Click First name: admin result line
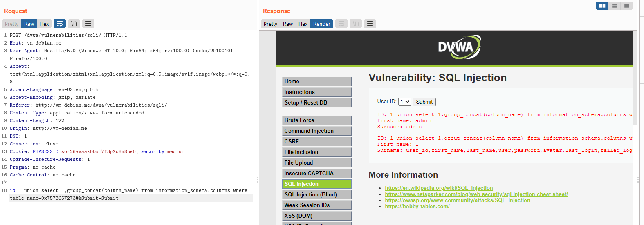This screenshot has height=225, width=644. coord(404,120)
